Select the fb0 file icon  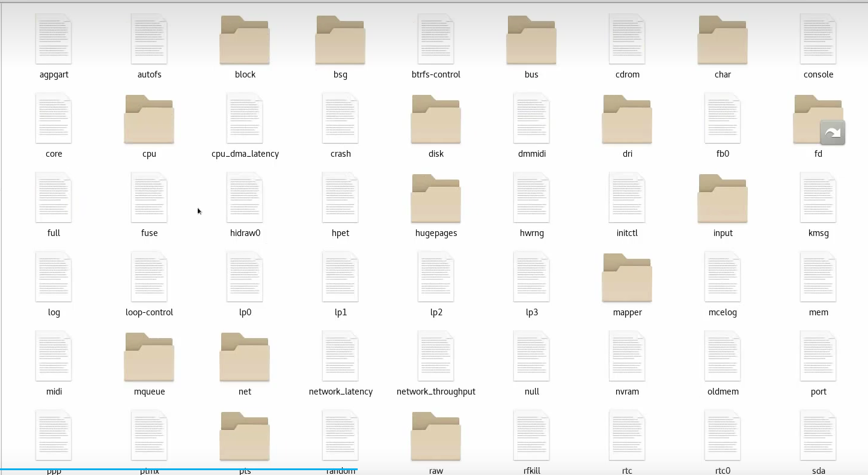[723, 118]
